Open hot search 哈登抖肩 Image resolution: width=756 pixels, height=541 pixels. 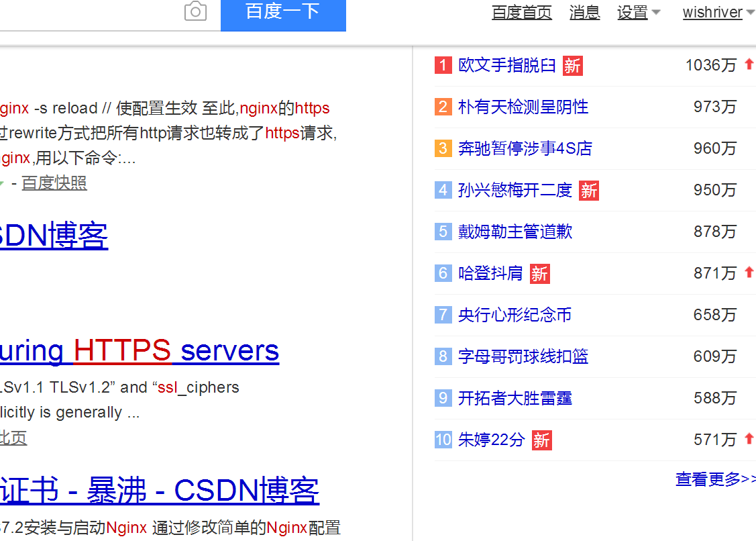(490, 273)
